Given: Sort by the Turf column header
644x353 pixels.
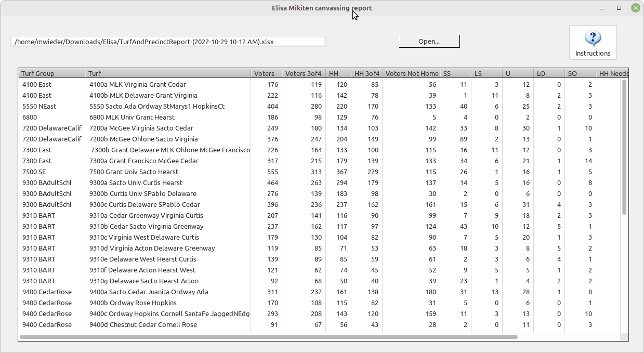Looking at the screenshot, I should click(x=167, y=73).
